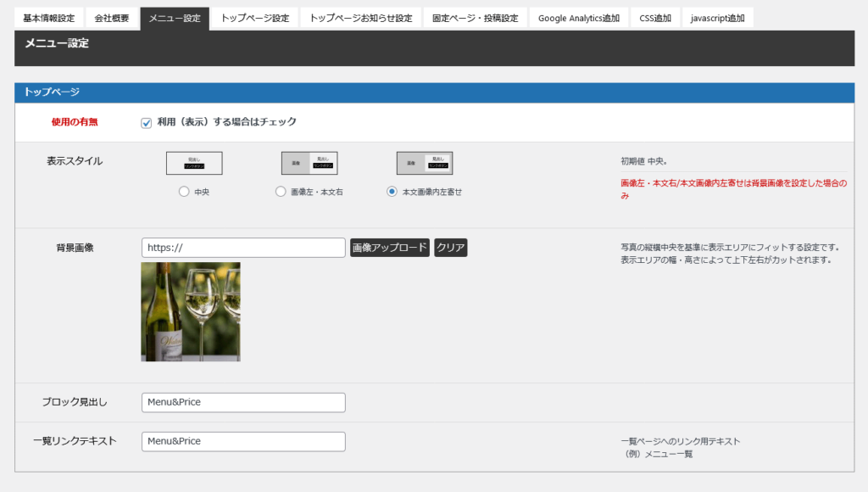This screenshot has width=868, height=492.
Task: Focus the ブロック見出し text field
Action: point(243,402)
